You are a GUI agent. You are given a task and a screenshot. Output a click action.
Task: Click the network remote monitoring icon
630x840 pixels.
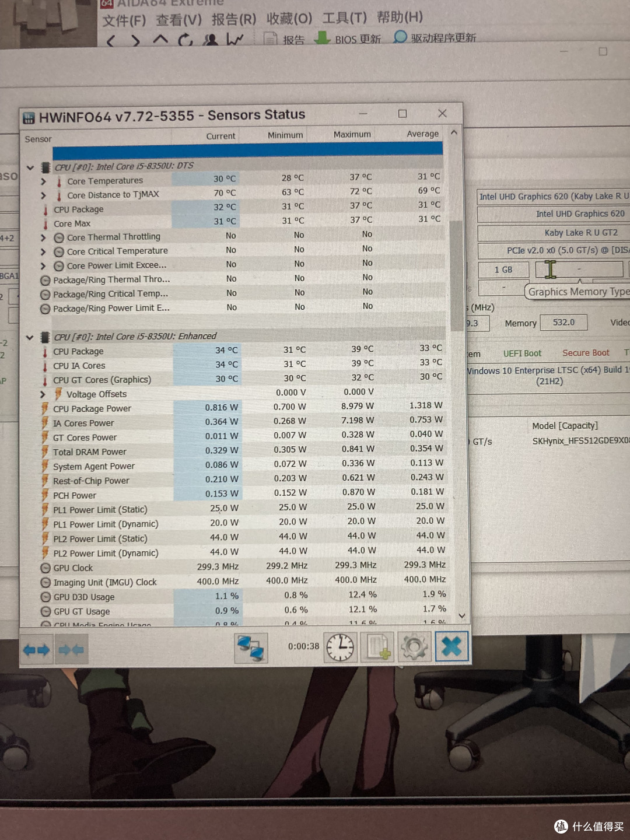[251, 648]
